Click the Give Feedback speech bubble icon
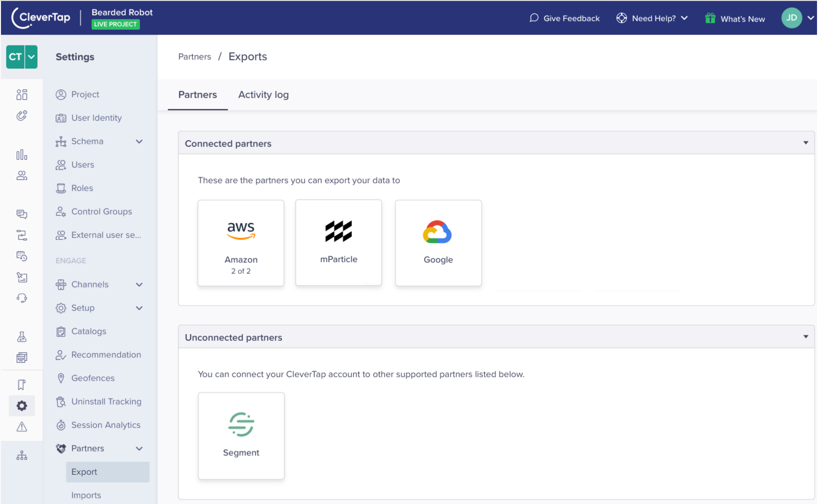The width and height of the screenshot is (818, 504). (534, 18)
